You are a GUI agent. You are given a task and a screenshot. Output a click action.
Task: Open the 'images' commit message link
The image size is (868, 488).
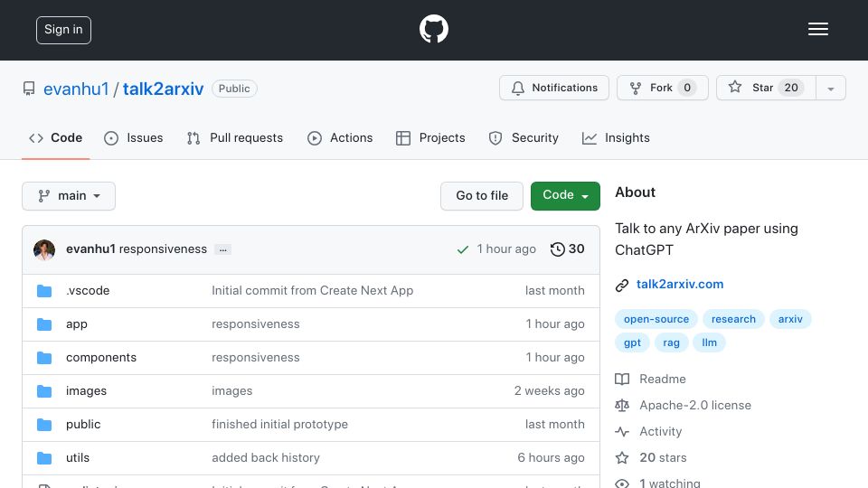232,390
